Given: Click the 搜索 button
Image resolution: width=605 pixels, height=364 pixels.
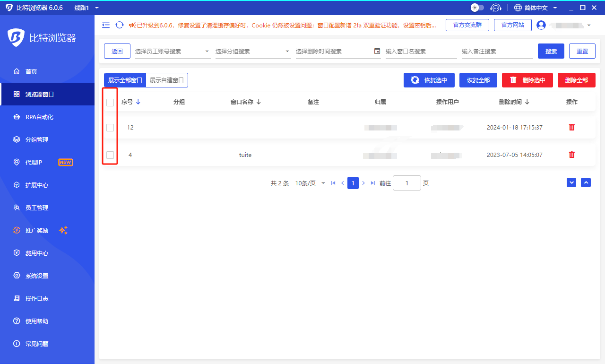Looking at the screenshot, I should point(551,52).
